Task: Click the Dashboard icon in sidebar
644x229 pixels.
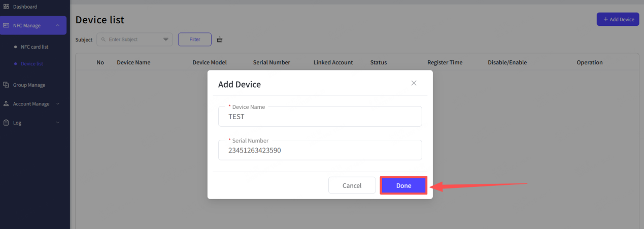Action: (x=6, y=7)
